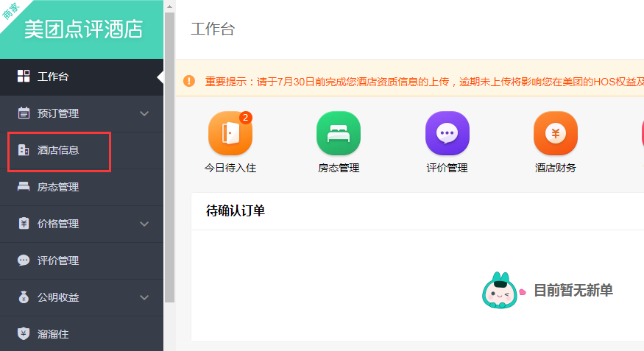This screenshot has height=351, width=644.
Task: Click the 今日待入住 label
Action: pos(230,168)
